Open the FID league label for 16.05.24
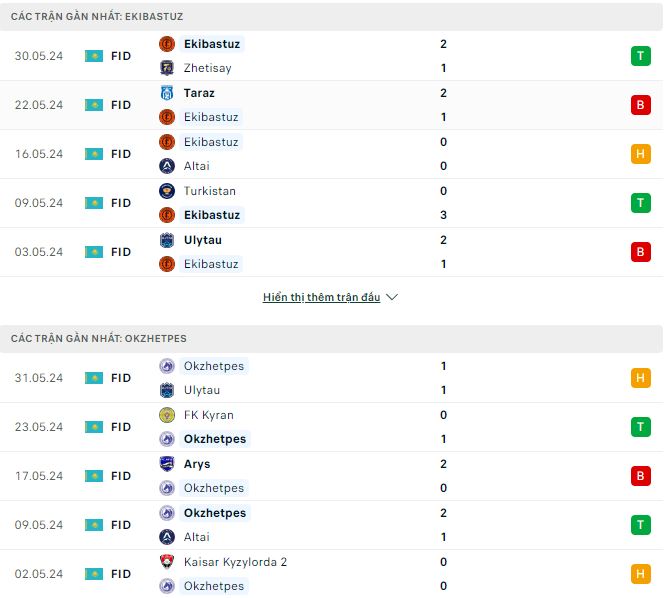The height and width of the screenshot is (598, 668). [x=121, y=154]
